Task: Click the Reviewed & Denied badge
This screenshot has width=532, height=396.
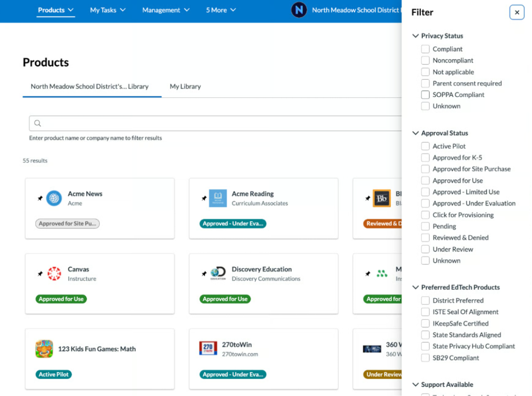Action: click(383, 224)
